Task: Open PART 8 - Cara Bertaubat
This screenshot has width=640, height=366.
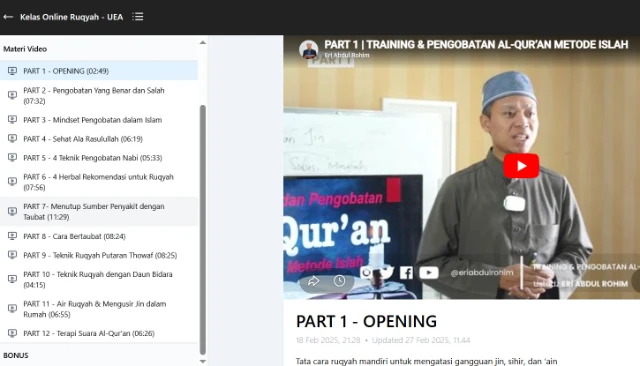Action: click(x=99, y=236)
